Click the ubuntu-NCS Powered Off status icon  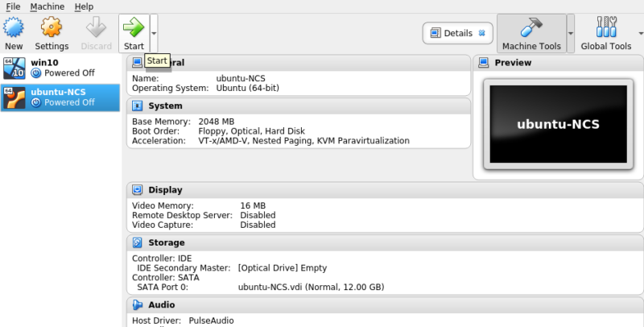(x=36, y=103)
